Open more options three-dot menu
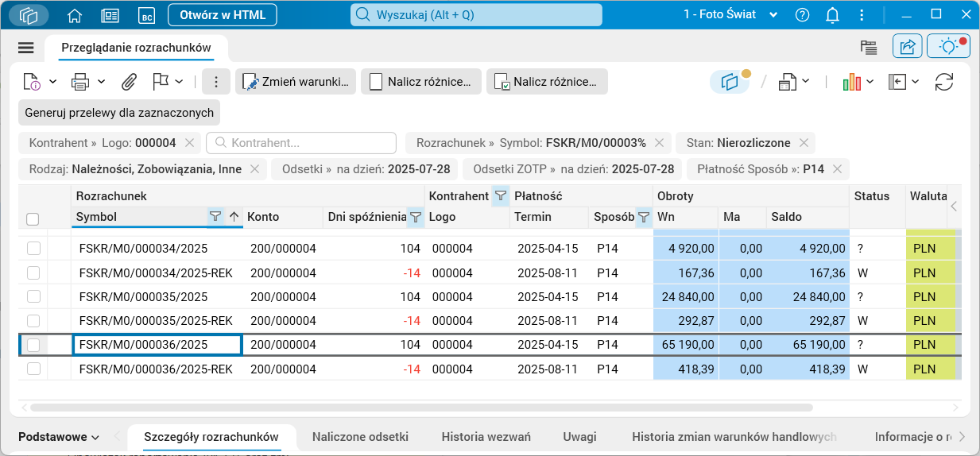 [216, 81]
